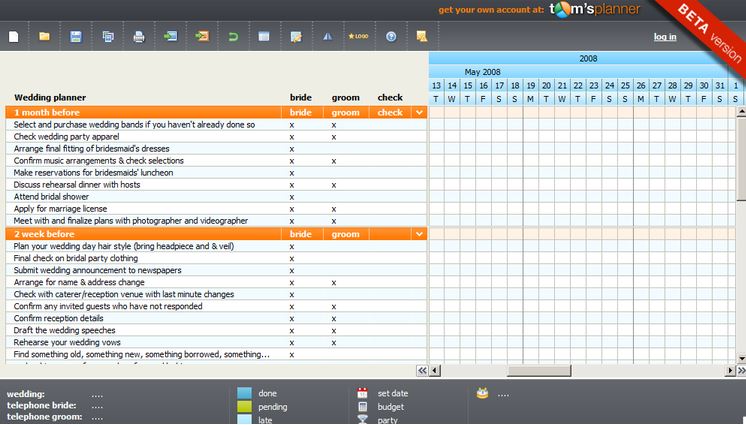This screenshot has height=425, width=746.
Task: Open the calendar view icon in toolbar
Action: tap(264, 36)
